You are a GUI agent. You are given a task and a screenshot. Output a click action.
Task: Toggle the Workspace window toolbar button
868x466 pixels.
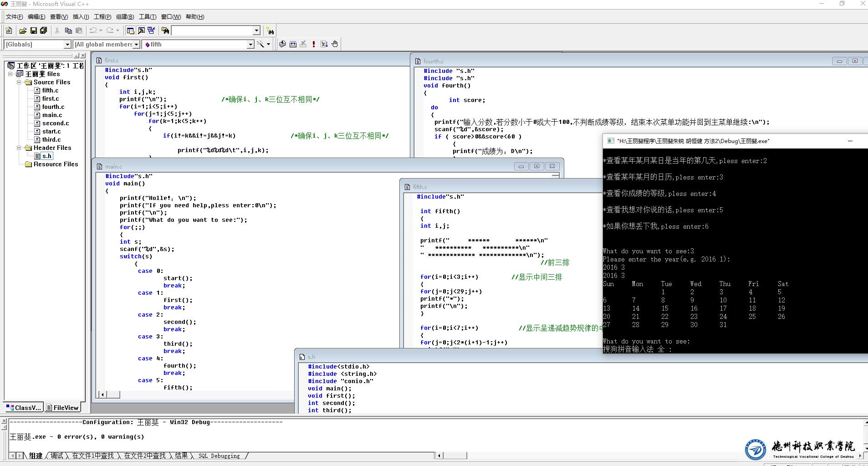point(131,31)
